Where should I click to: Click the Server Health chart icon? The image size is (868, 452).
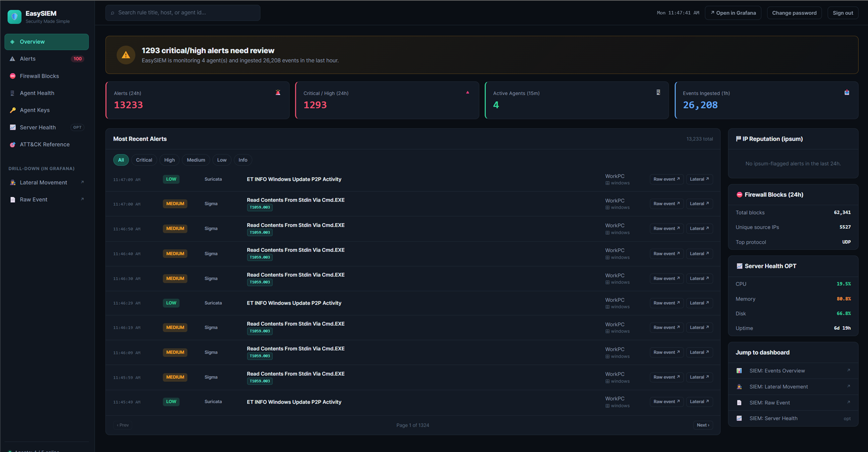pyautogui.click(x=12, y=127)
